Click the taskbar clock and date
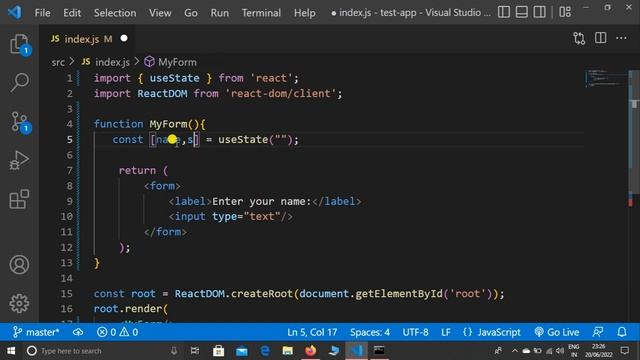 [x=599, y=351]
